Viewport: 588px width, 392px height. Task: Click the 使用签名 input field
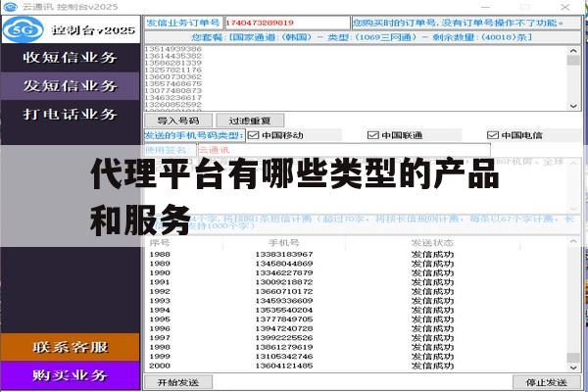coord(344,150)
